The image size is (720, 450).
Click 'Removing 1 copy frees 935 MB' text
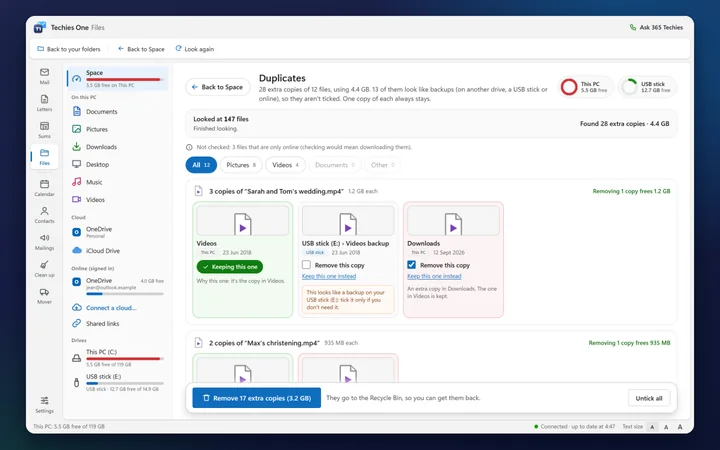(x=629, y=343)
